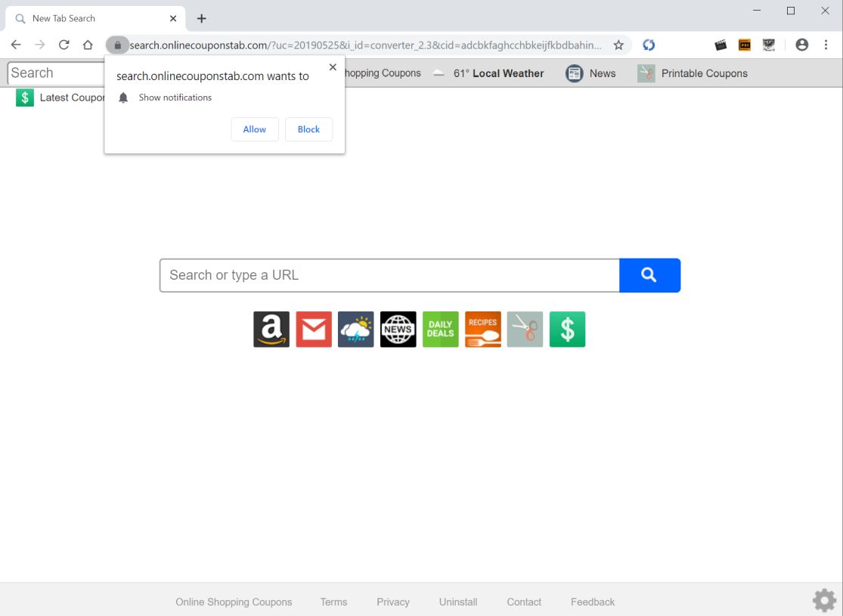This screenshot has width=843, height=616.
Task: Open the Shopping Coupons toolbar link
Action: click(x=383, y=73)
